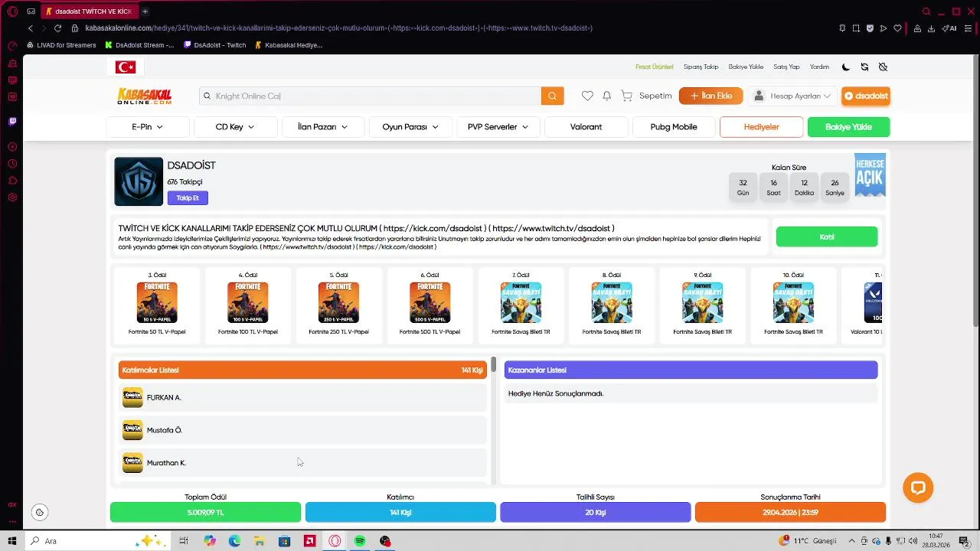Viewport: 980px width, 551px height.
Task: Open the Twitch sidebar icon
Action: coord(12,121)
